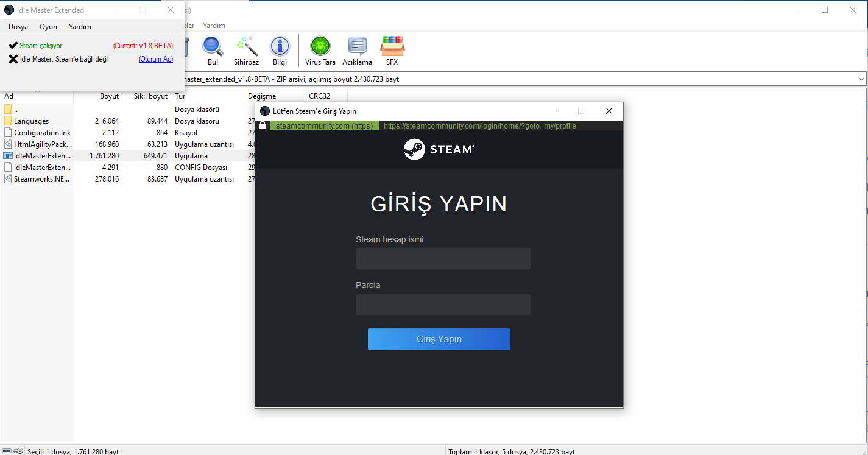The height and width of the screenshot is (455, 868).
Task: Sort WinRAR list by Tür column
Action: pos(208,96)
